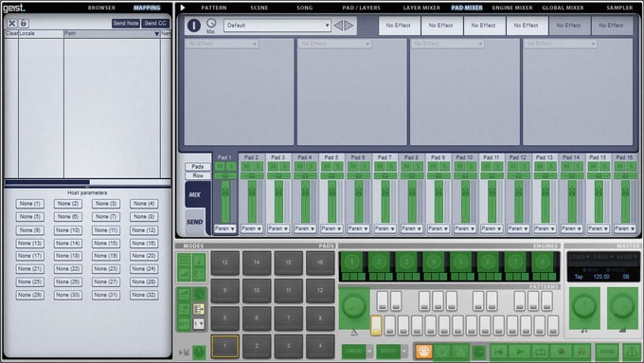Click the large green knob left of patterns
The height and width of the screenshot is (363, 644).
pos(353,307)
